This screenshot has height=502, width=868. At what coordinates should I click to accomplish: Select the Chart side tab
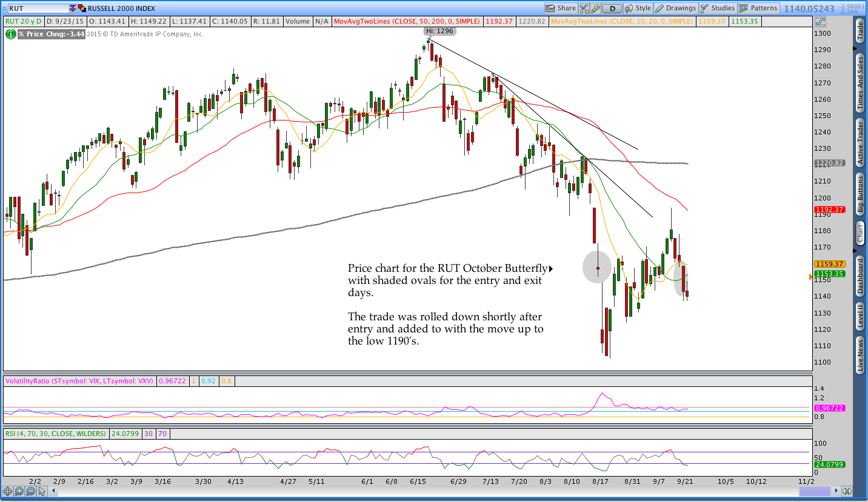[x=860, y=233]
